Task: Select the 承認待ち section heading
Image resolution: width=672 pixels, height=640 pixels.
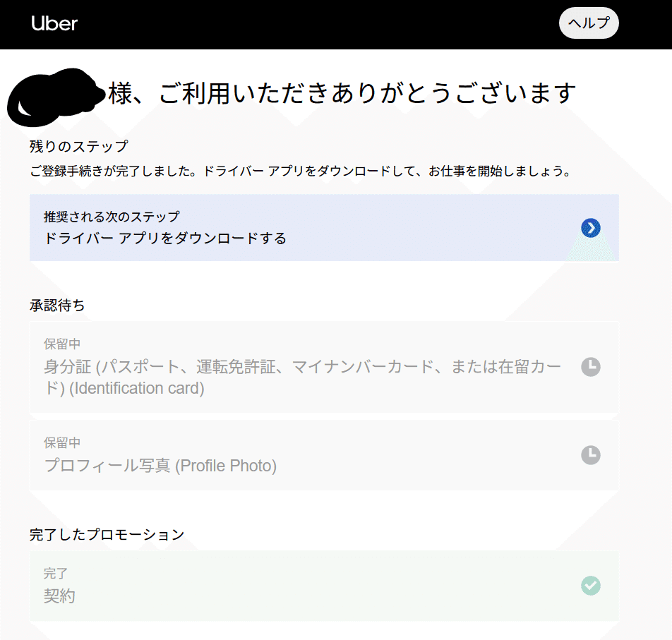Action: 57,306
